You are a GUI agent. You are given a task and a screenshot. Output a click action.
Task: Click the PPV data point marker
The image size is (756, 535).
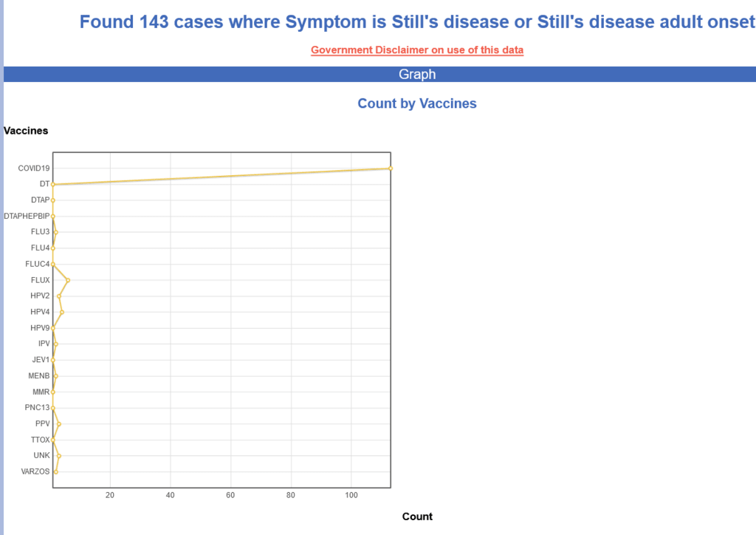(x=59, y=424)
